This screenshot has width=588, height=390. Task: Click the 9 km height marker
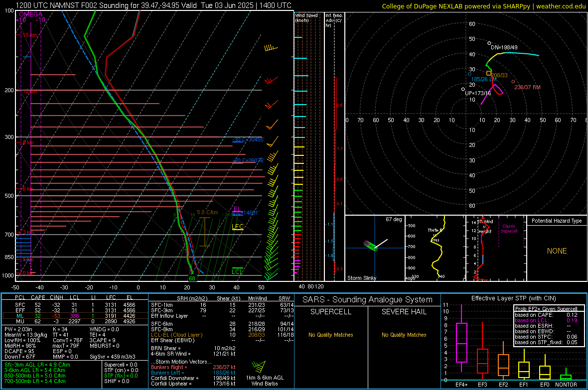click(28, 142)
